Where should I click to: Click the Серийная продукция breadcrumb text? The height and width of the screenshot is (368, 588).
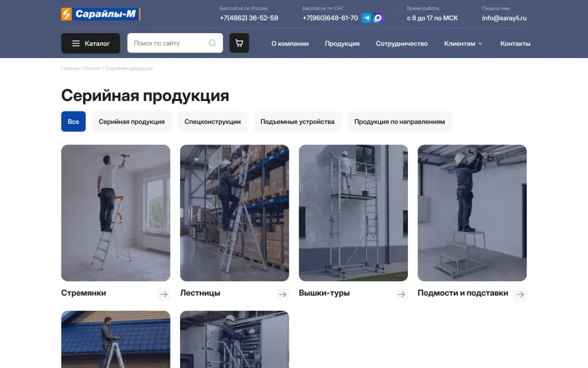(129, 68)
